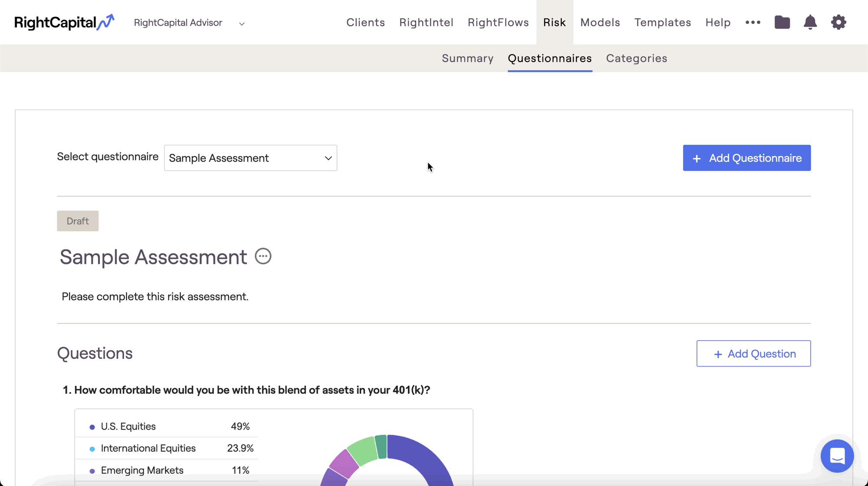Select the Risk menu
The width and height of the screenshot is (868, 486).
coord(554,22)
